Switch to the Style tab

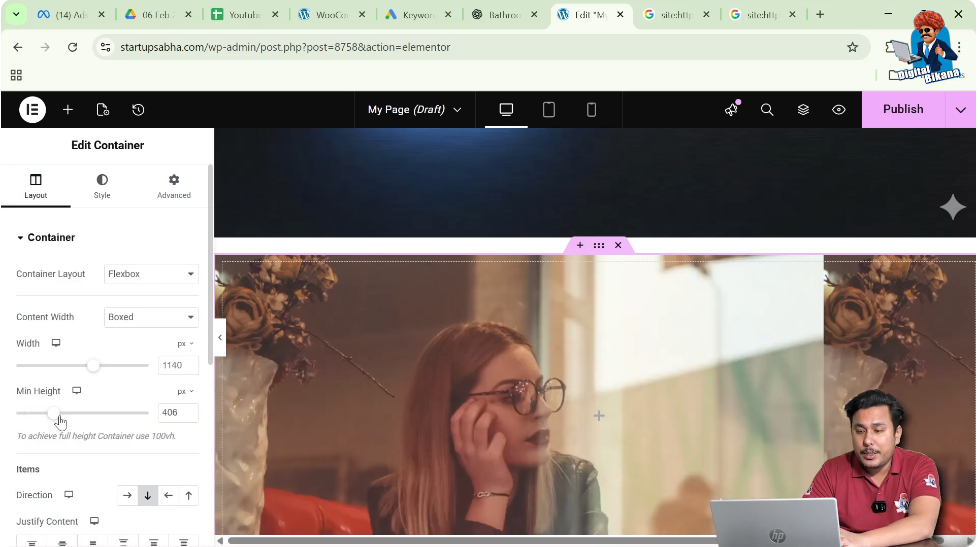102,186
